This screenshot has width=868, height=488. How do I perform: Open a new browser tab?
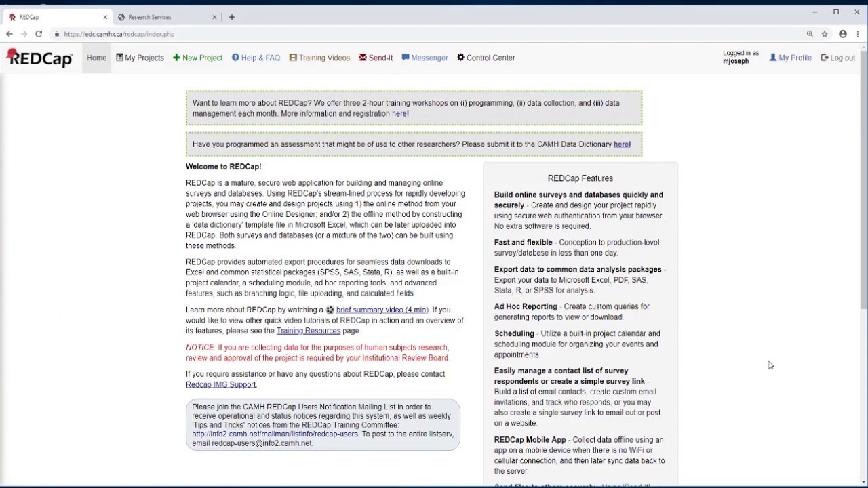tap(232, 17)
